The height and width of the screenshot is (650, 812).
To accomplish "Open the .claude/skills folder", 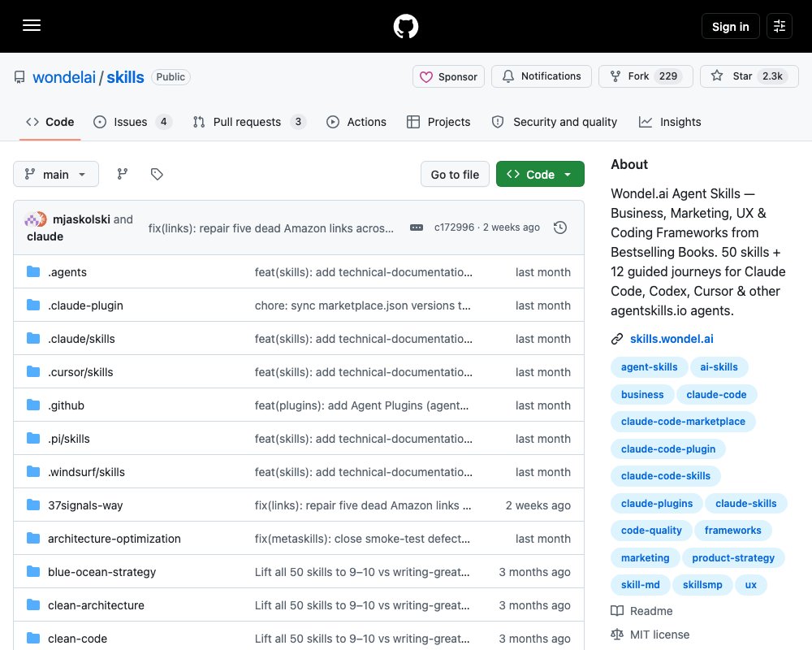I will coord(81,339).
